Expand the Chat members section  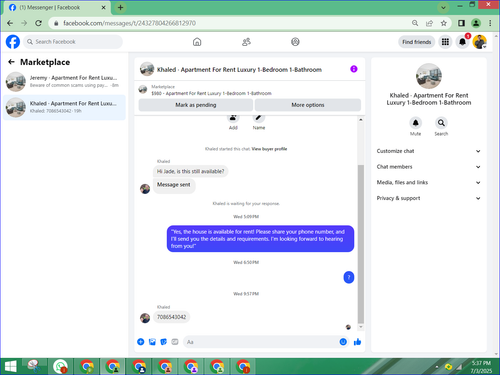pos(429,167)
